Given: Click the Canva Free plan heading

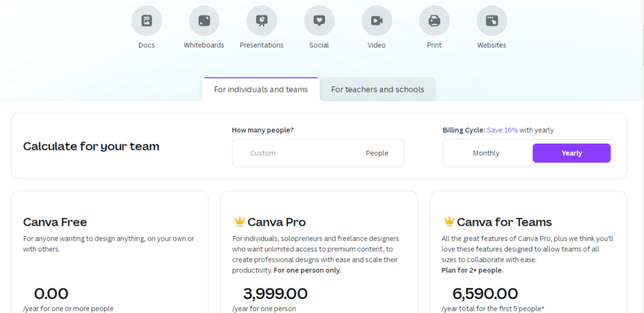Looking at the screenshot, I should (55, 222).
